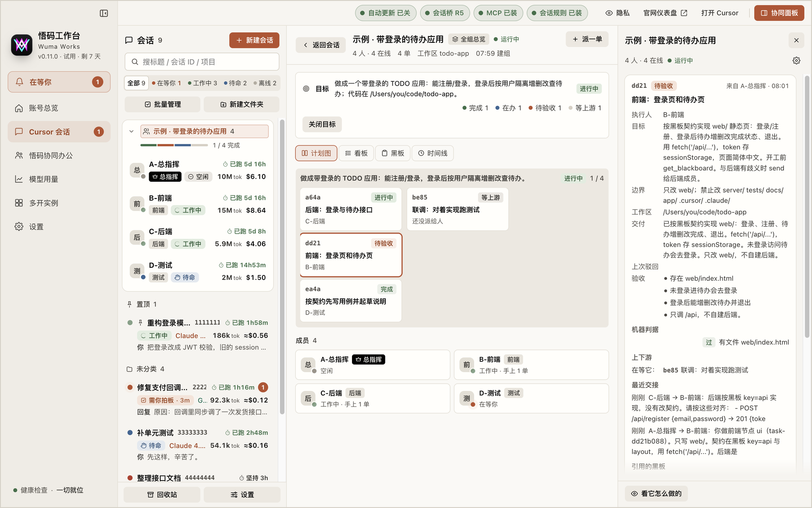Filter sessions by 离线 2

pos(265,83)
